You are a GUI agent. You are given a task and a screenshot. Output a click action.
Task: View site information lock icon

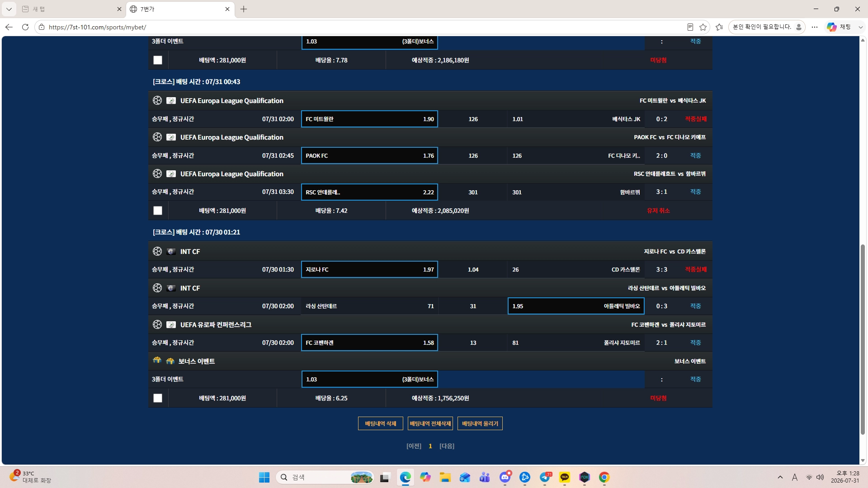[42, 27]
